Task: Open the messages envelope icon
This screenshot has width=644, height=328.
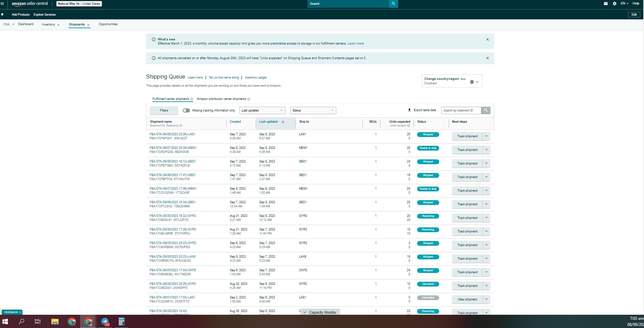Action: (606, 4)
